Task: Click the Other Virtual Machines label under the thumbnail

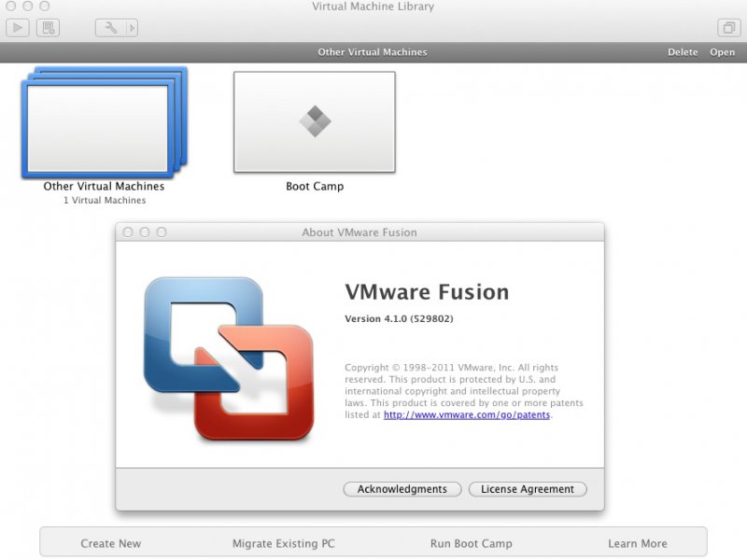Action: point(104,186)
